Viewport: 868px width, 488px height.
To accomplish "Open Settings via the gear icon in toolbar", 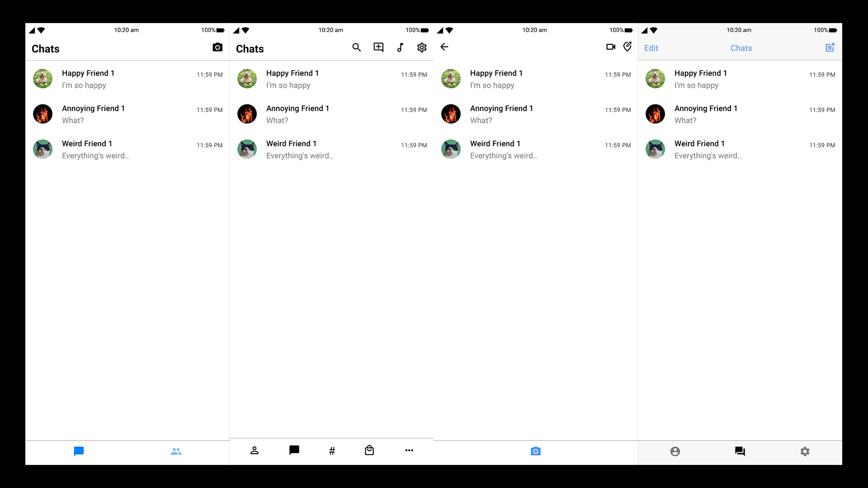I will (422, 47).
